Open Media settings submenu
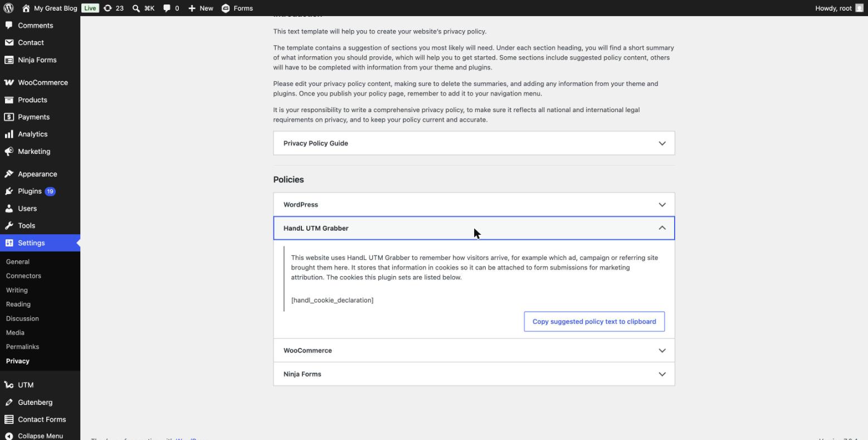 coord(15,332)
